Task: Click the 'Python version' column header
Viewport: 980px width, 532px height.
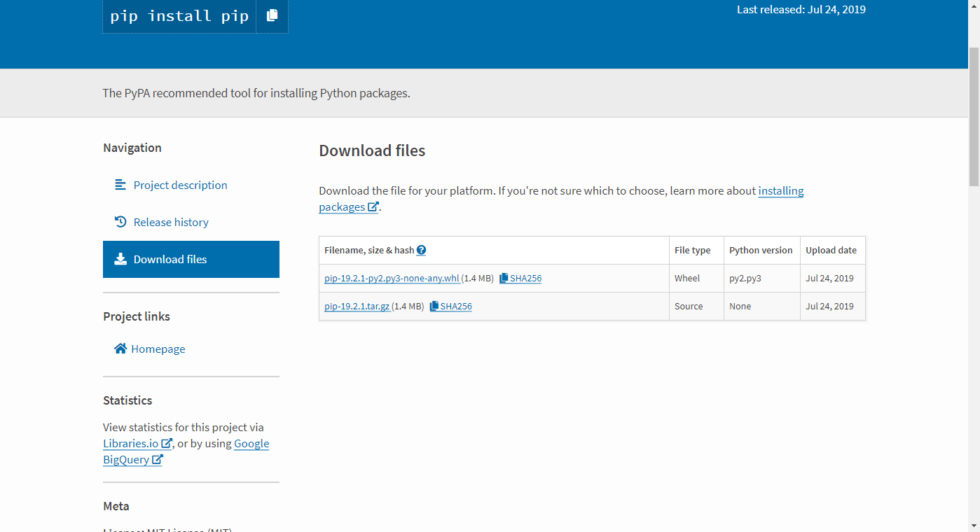Action: (761, 250)
